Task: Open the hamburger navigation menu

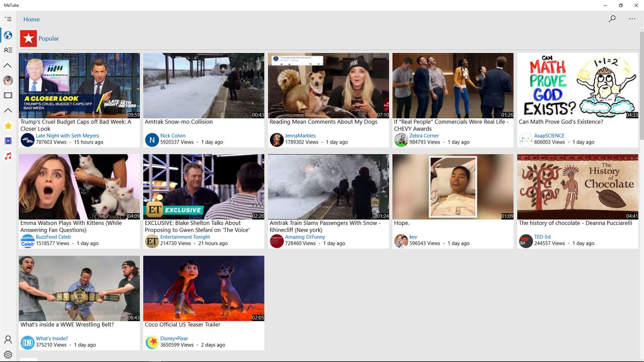Action: pyautogui.click(x=8, y=19)
